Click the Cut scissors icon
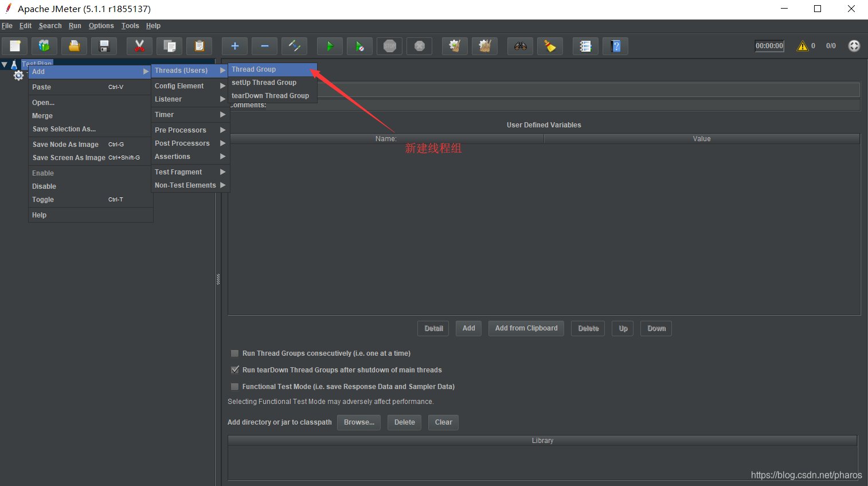 139,46
